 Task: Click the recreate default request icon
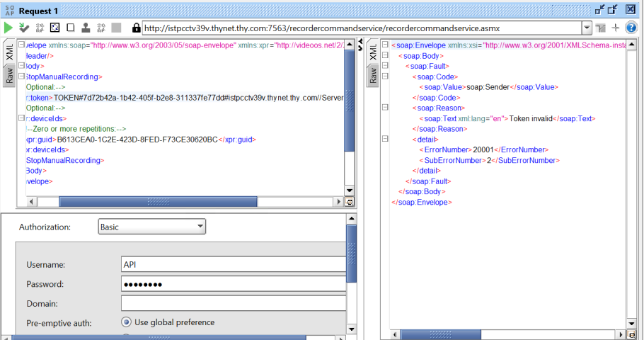coord(55,28)
